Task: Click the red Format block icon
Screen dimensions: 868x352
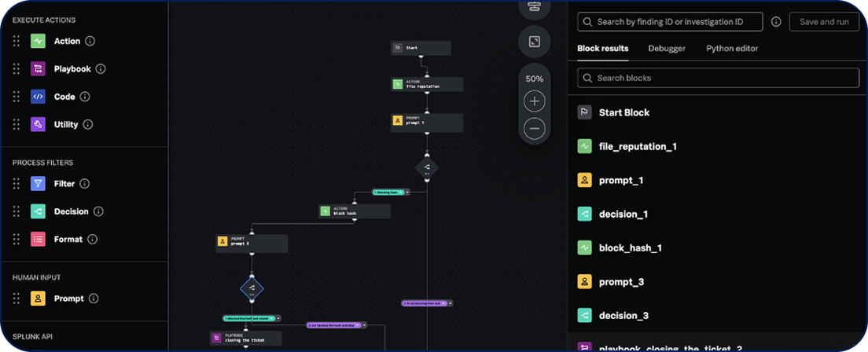Action: (x=38, y=239)
